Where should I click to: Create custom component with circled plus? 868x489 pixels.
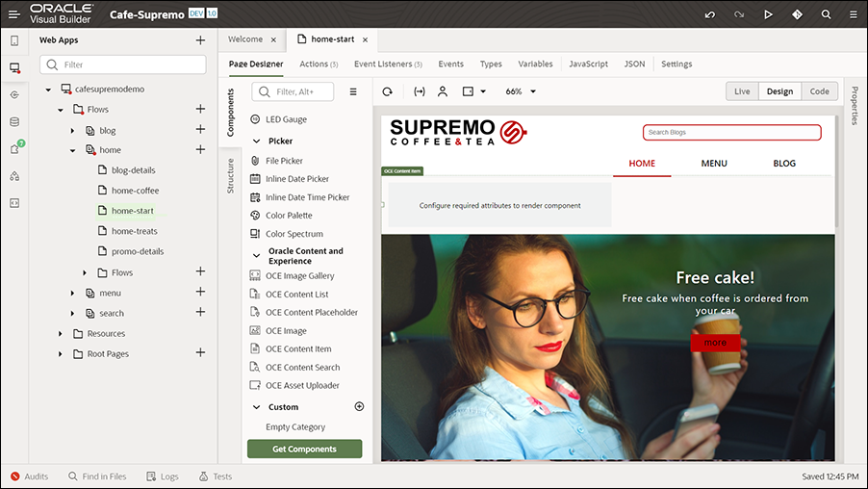[359, 406]
